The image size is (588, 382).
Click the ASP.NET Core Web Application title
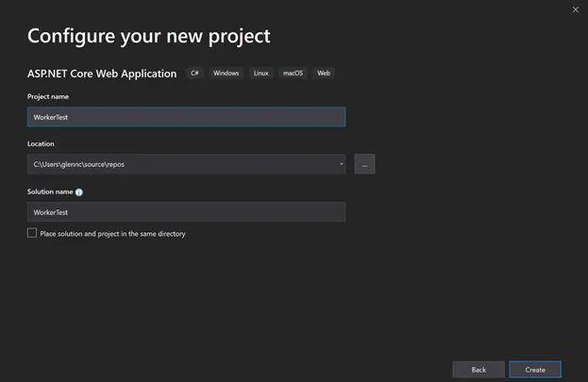(x=102, y=74)
